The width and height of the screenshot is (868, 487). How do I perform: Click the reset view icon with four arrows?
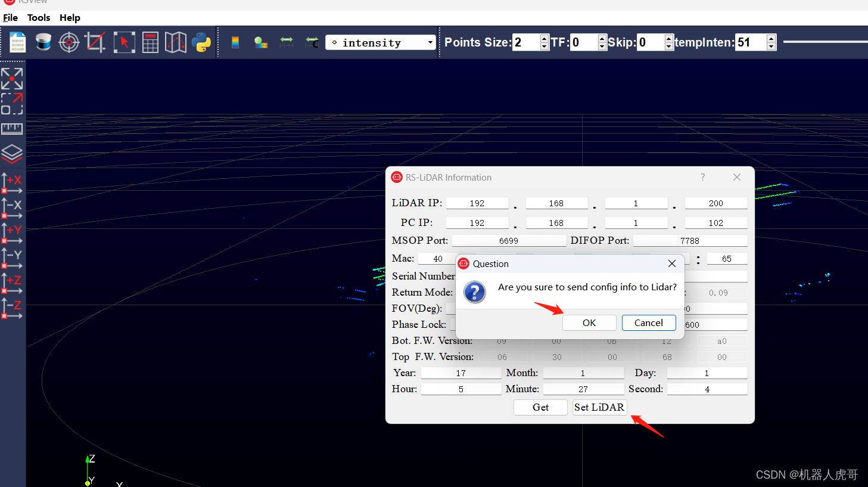12,78
